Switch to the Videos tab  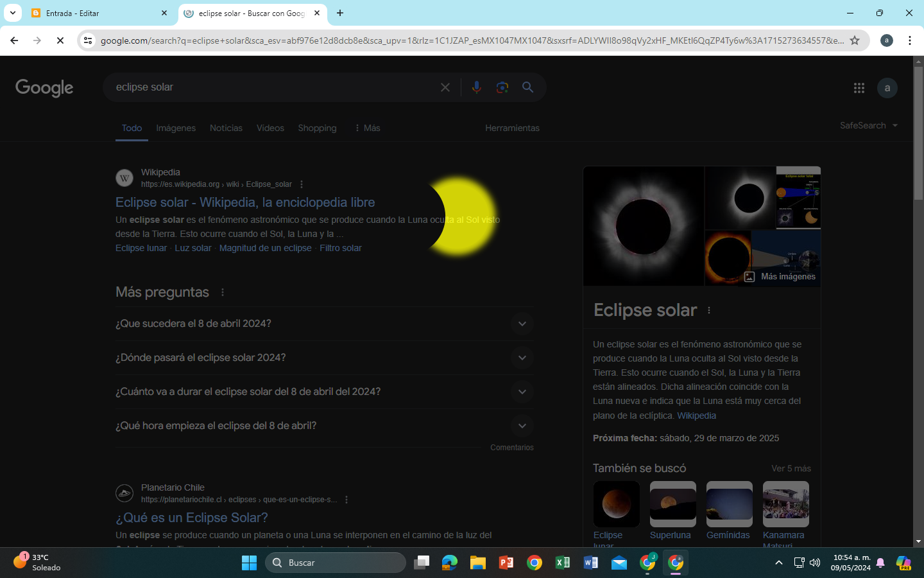pyautogui.click(x=270, y=128)
